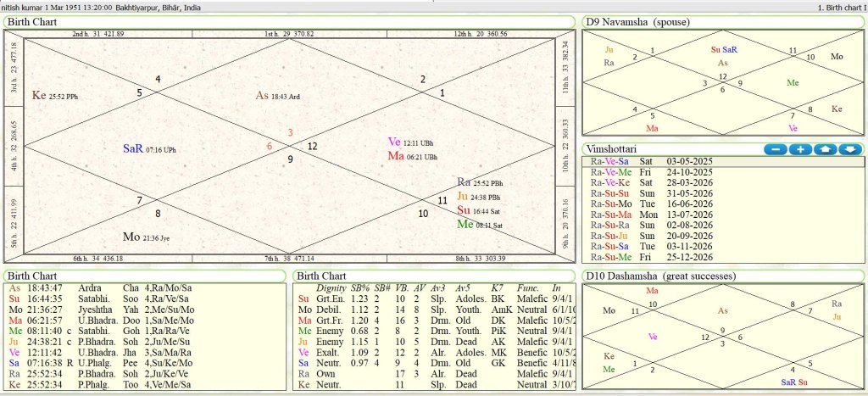Image resolution: width=868 pixels, height=396 pixels.
Task: Click the minus button in Vimshottari panel
Action: 775,149
